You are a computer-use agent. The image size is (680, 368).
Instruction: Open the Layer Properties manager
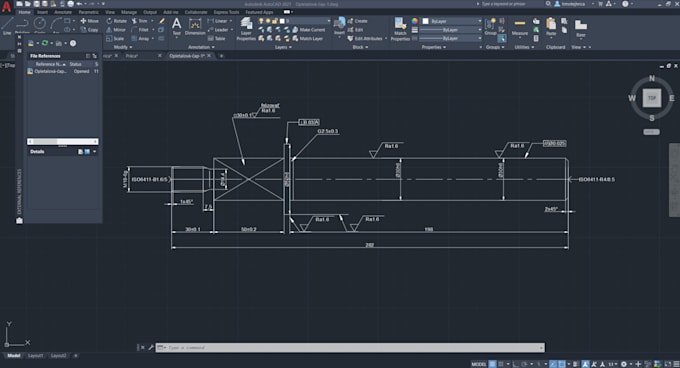(246, 29)
